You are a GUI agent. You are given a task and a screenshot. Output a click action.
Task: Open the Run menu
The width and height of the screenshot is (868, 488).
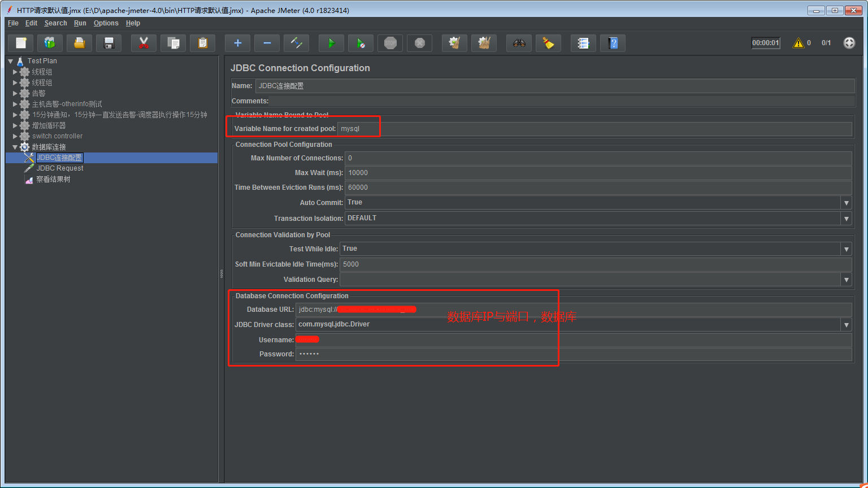[80, 23]
